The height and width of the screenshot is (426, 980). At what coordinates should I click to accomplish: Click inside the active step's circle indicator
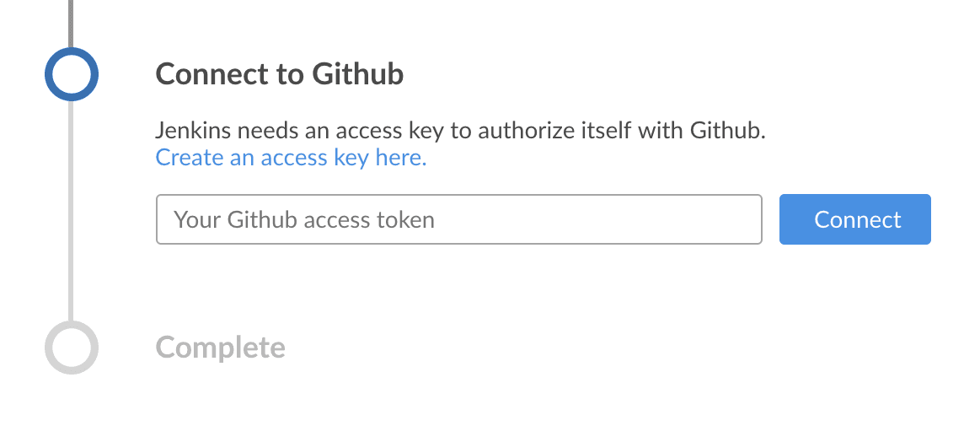coord(72,74)
